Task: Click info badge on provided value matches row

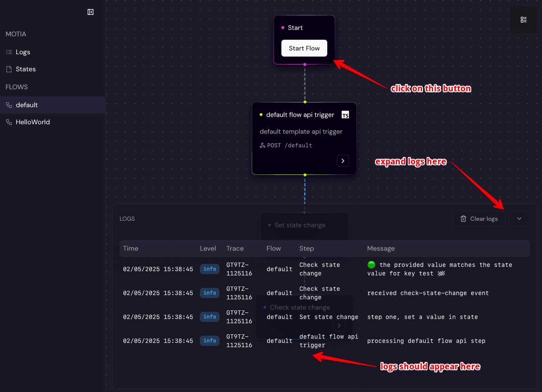Action: coord(210,269)
